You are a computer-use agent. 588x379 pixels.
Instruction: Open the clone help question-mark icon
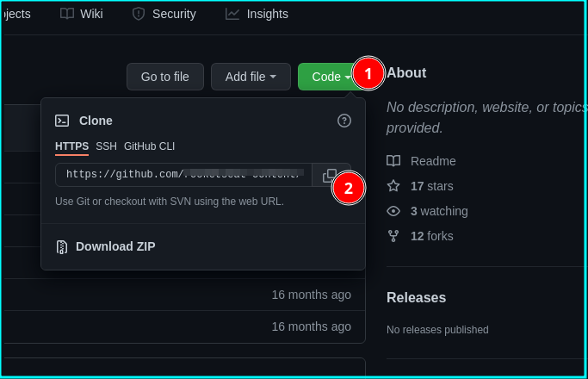[x=344, y=121]
